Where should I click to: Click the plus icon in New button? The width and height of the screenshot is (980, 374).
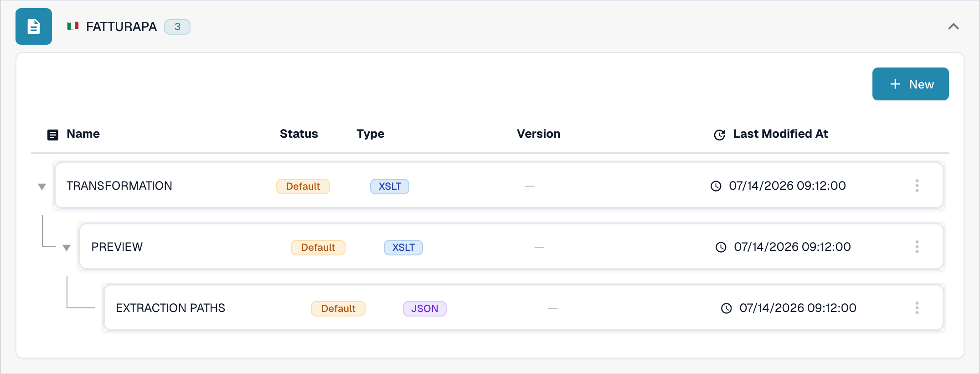[895, 84]
